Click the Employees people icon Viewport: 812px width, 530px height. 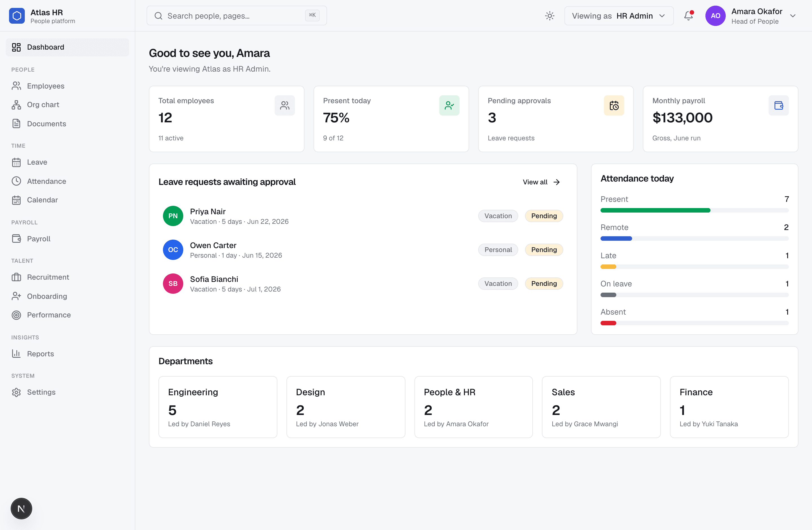(x=16, y=86)
